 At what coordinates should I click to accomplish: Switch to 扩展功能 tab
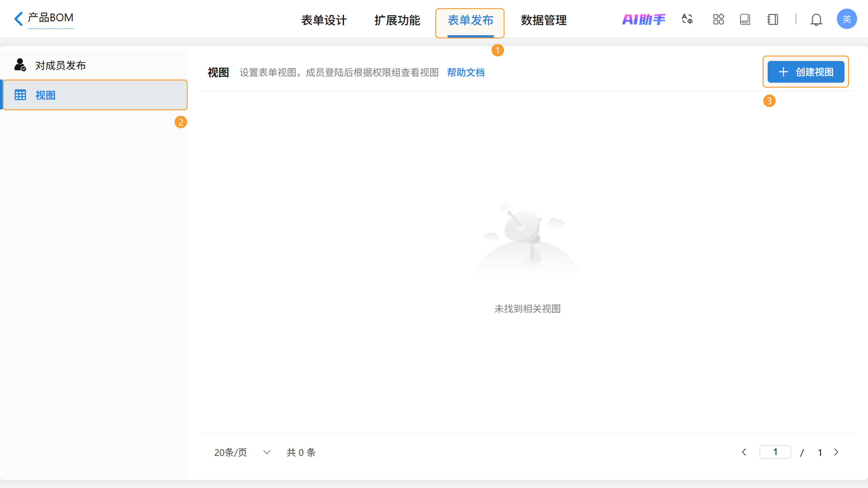(397, 20)
